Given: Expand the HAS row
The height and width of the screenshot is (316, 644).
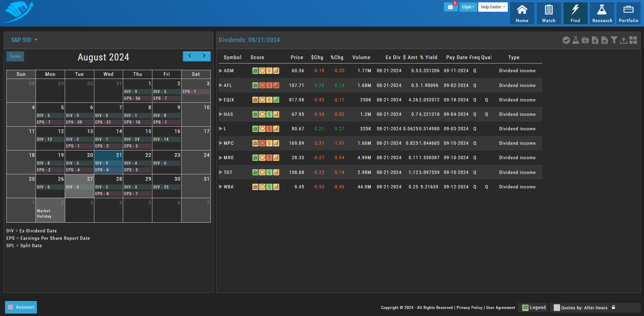Looking at the screenshot, I should (221, 114).
